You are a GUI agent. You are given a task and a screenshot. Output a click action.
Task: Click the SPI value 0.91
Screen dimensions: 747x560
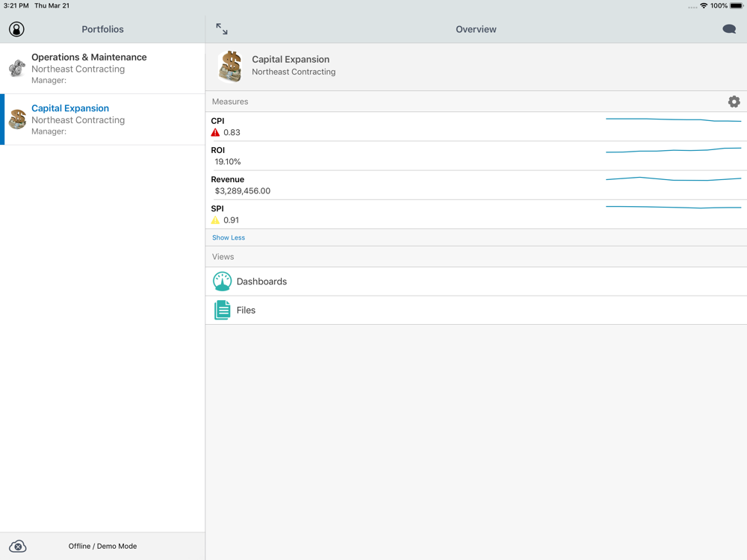(231, 220)
